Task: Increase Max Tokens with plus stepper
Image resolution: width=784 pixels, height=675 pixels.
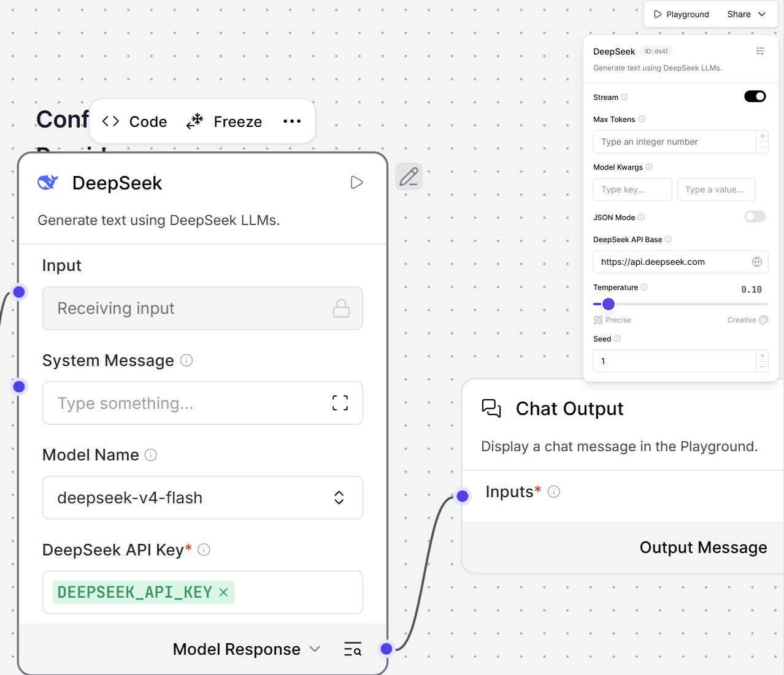Action: click(763, 136)
